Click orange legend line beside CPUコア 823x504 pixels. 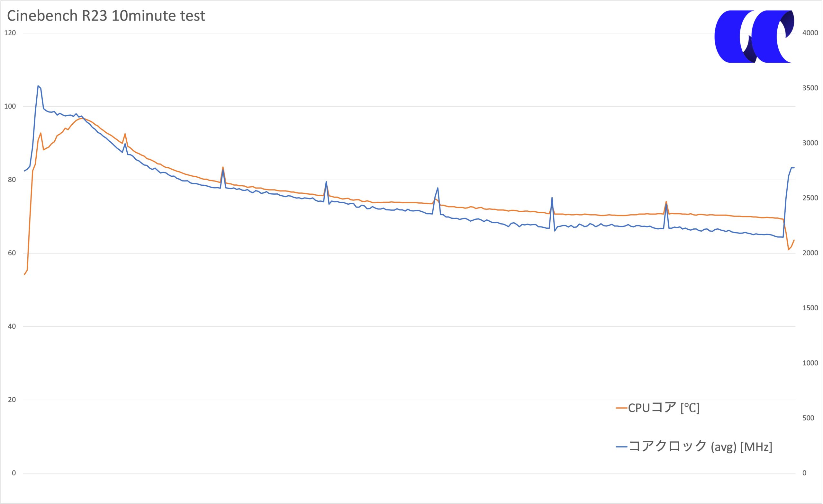pyautogui.click(x=621, y=408)
